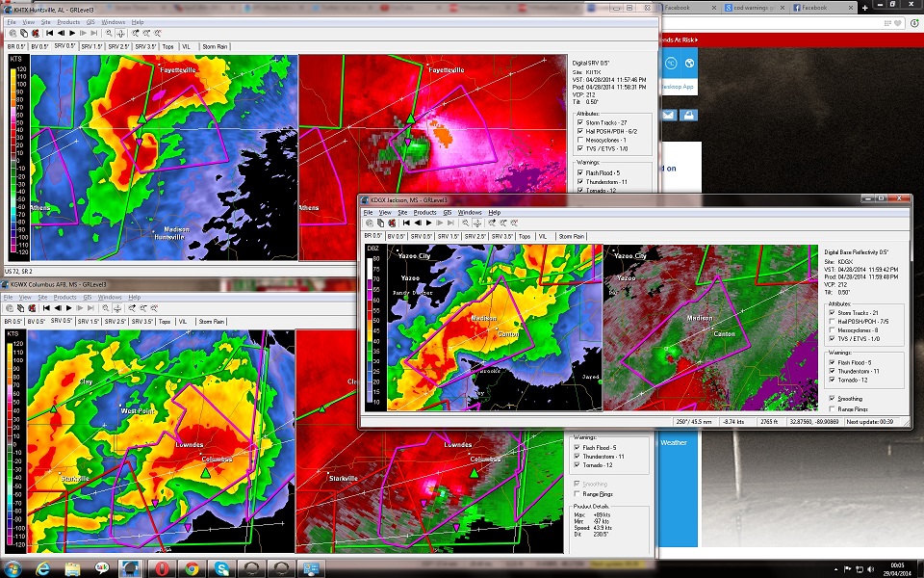Click the DBZ color scale legend in Jackson window
This screenshot has width=924, height=578.
373,328
